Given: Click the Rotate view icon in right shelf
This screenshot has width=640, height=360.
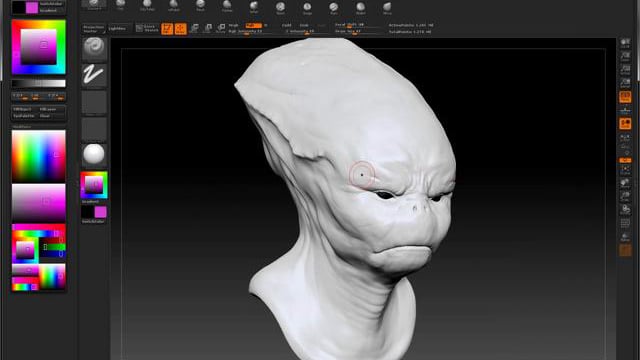Looking at the screenshot, I should point(625,210).
